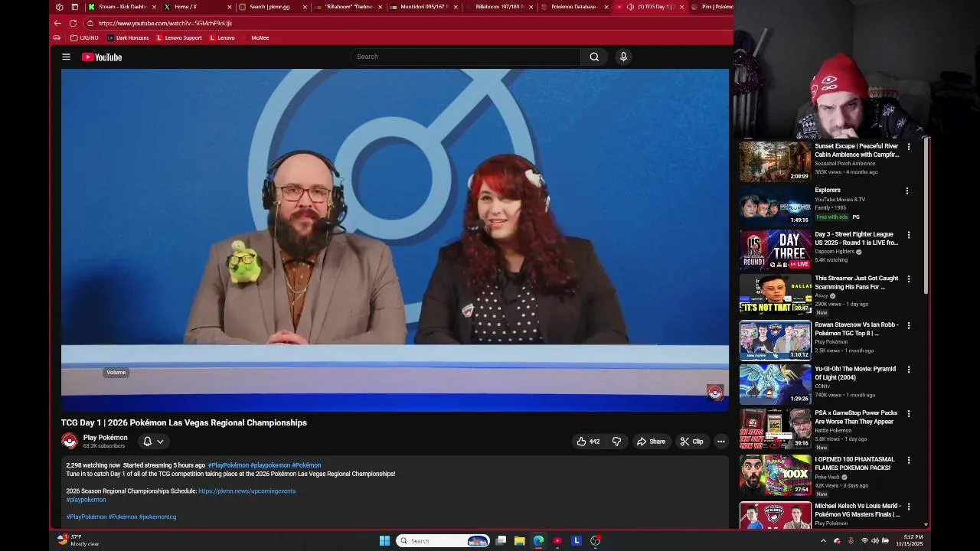The height and width of the screenshot is (551, 980).
Task: Open more actions menu beside Clip
Action: [x=720, y=442]
